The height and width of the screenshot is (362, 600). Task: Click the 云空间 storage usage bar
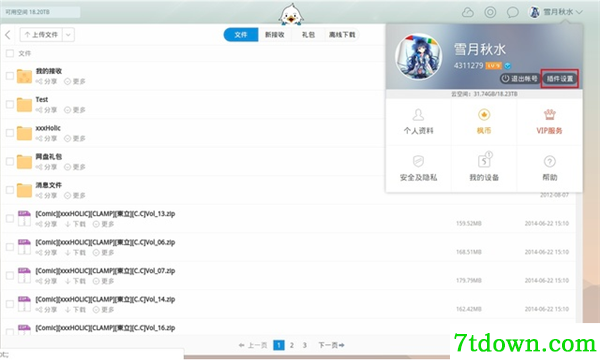(484, 94)
